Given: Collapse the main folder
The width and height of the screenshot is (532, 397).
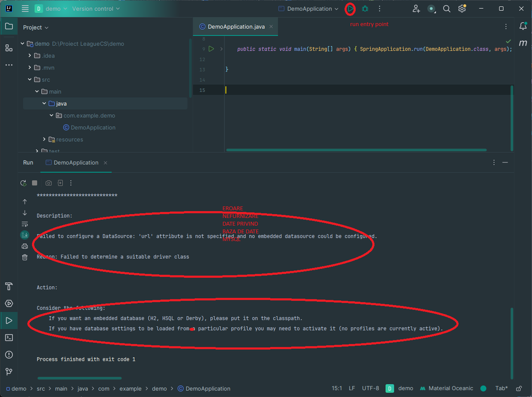Looking at the screenshot, I should point(37,91).
